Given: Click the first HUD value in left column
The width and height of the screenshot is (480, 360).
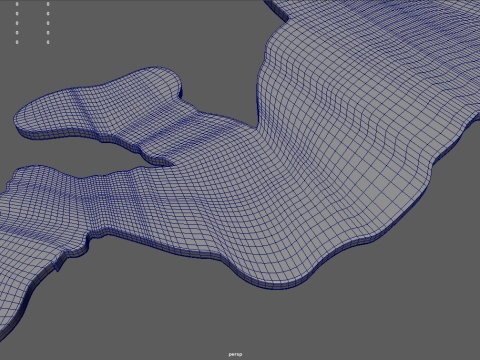Looking at the screenshot, I should 17,4.
